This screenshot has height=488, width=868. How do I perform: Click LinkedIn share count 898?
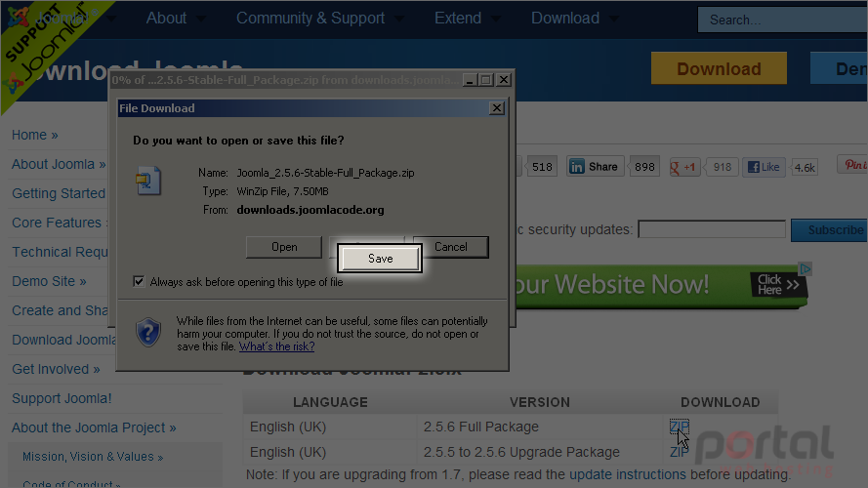[644, 167]
